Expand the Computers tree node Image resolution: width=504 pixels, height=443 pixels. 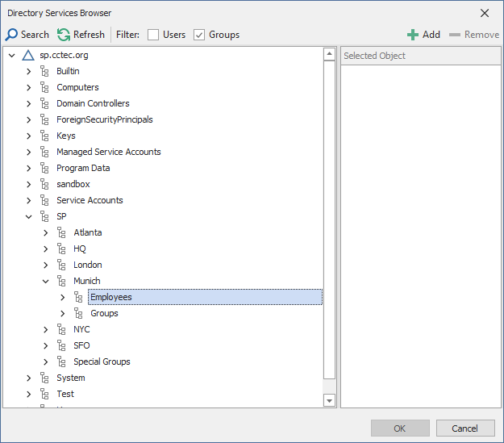(x=29, y=87)
